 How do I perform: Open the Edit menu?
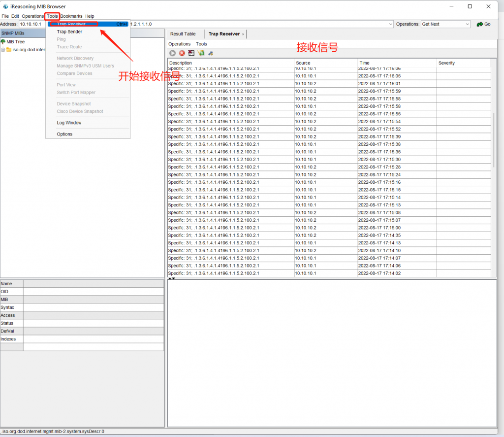click(15, 16)
